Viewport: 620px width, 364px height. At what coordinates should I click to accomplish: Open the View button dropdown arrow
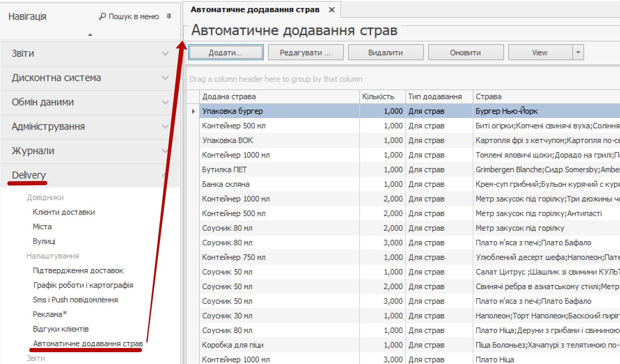click(x=578, y=53)
